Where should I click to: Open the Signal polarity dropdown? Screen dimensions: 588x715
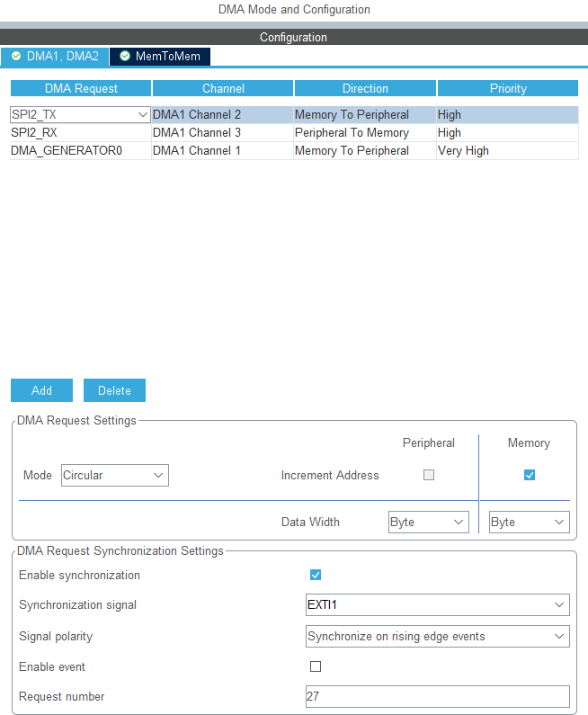(x=438, y=636)
